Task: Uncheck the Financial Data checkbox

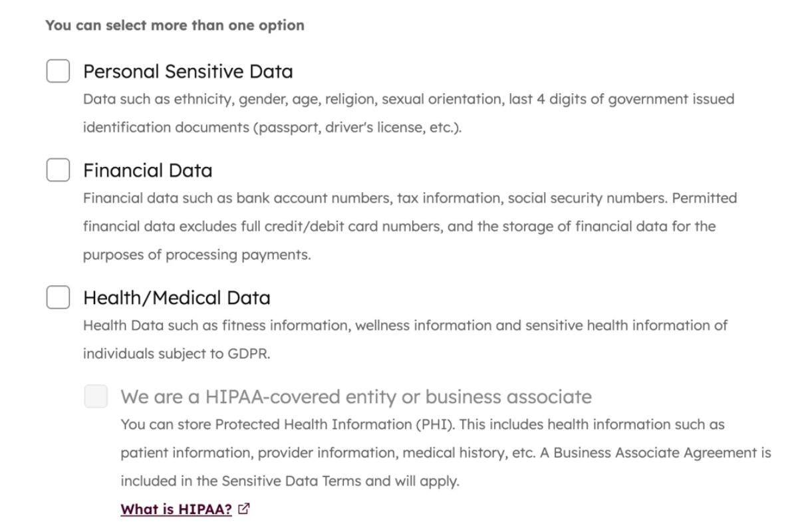Action: click(58, 169)
